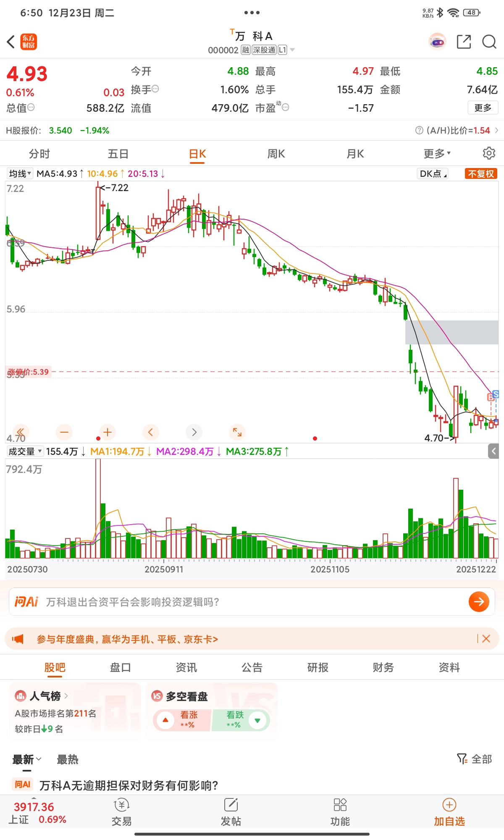Tap the help icon beside (A/H)比价

click(419, 130)
